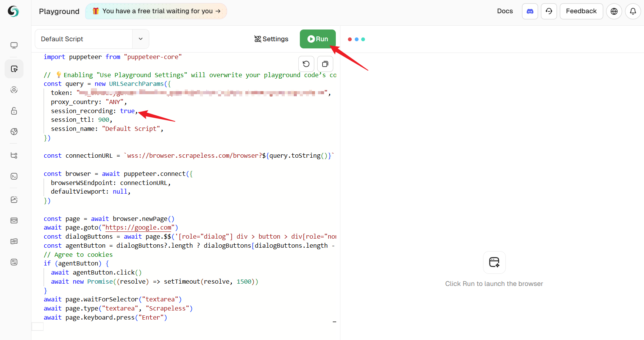Expand the Default Script dropdown arrow
Image resolution: width=644 pixels, height=340 pixels.
(140, 39)
